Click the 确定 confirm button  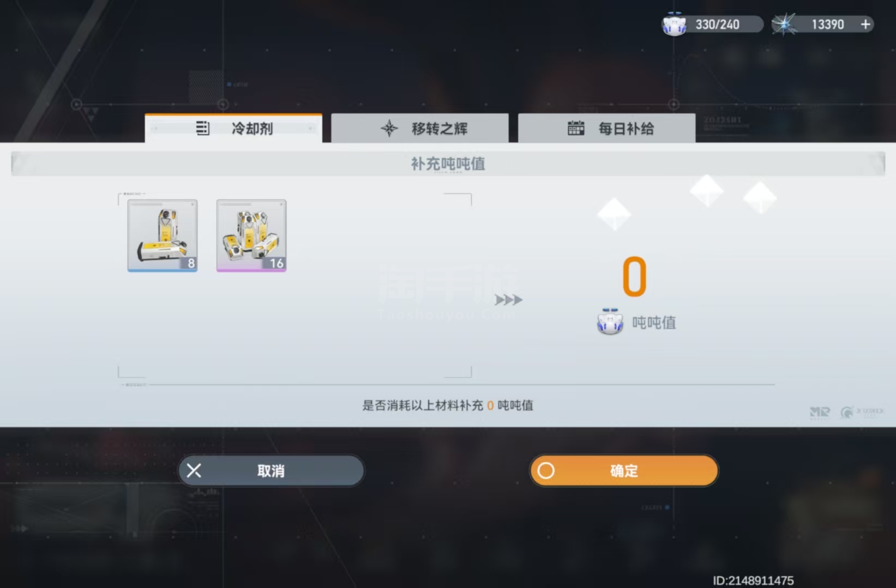point(624,471)
